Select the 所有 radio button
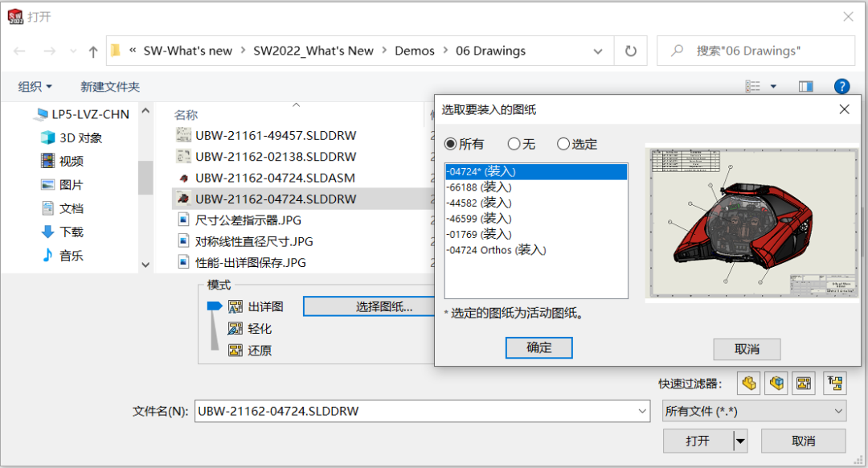Image resolution: width=868 pixels, height=468 pixels. tap(451, 144)
